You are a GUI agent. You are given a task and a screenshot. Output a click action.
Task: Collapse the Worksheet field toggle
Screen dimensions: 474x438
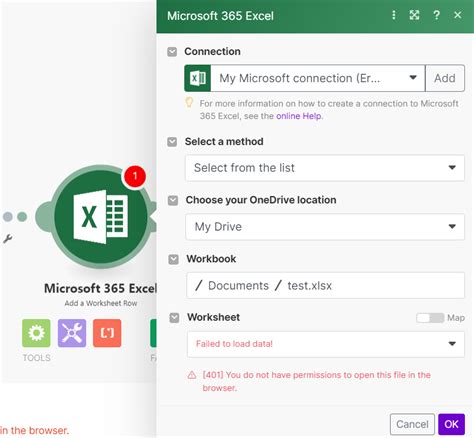[x=174, y=318]
